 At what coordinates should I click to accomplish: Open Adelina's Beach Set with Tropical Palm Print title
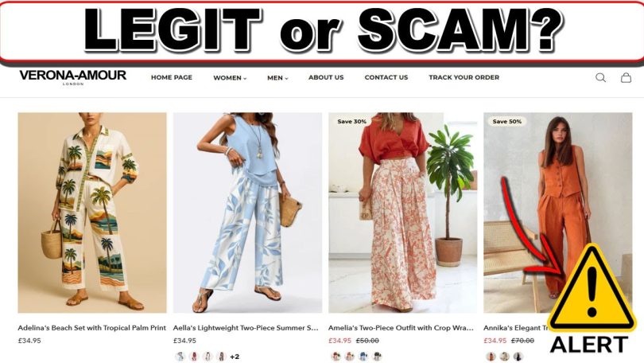point(92,328)
